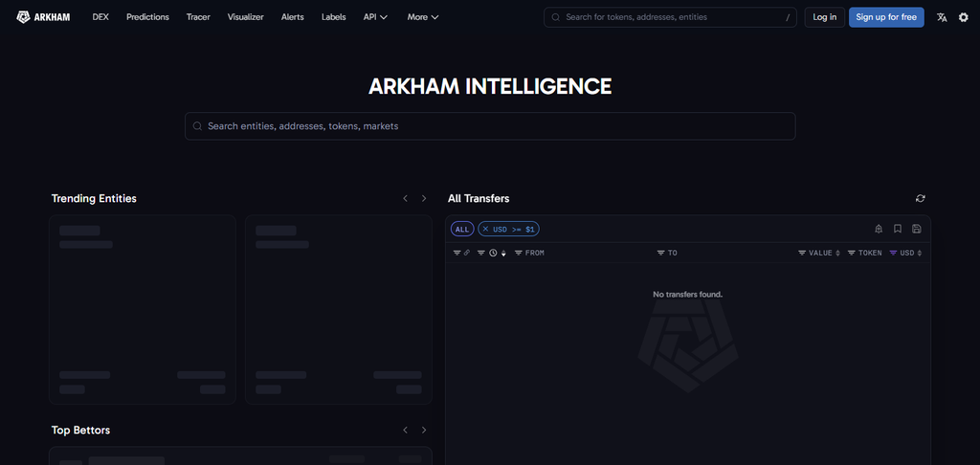Open the VALUE column filter
The image size is (980, 465).
point(802,254)
